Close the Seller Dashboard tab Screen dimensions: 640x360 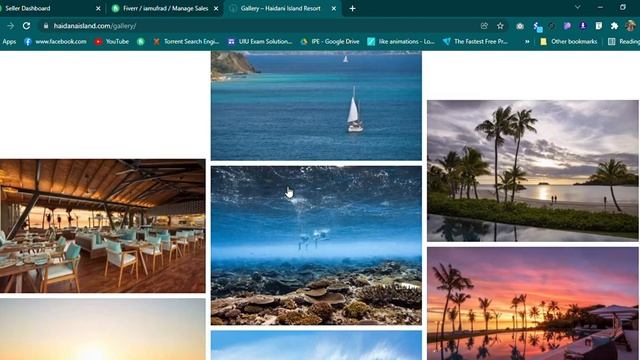point(98,8)
